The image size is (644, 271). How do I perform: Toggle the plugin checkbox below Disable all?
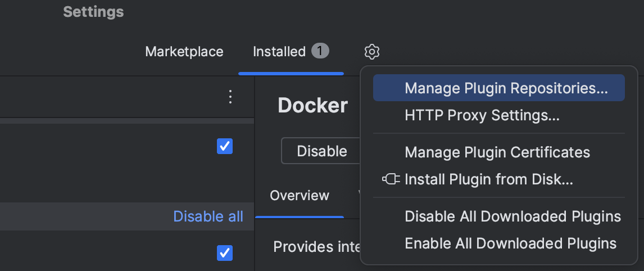pyautogui.click(x=225, y=253)
